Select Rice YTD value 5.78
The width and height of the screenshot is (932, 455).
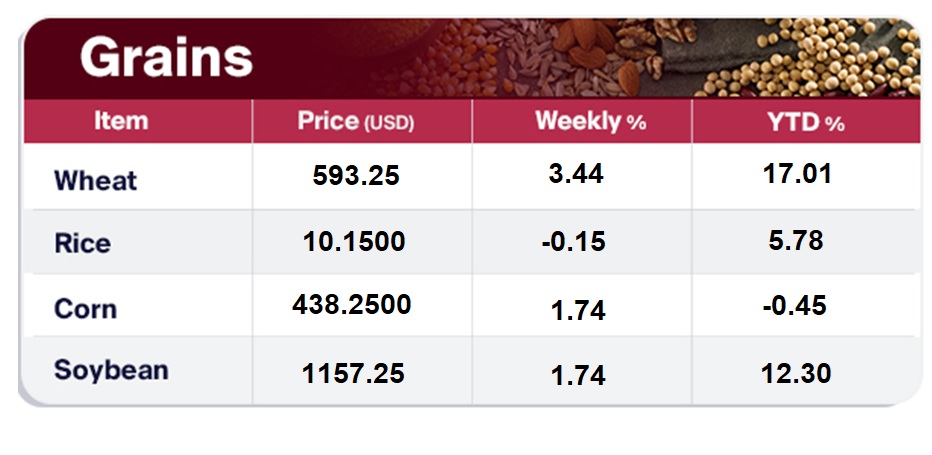797,241
